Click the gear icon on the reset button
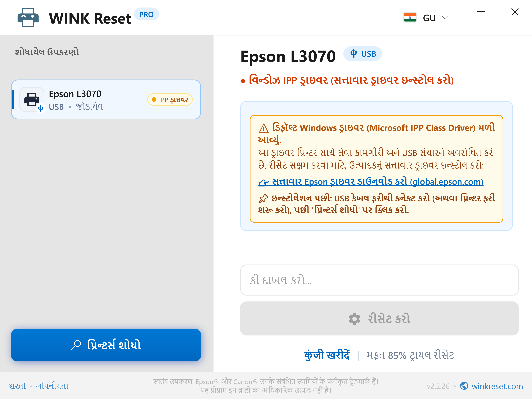The width and height of the screenshot is (532, 399). pos(355,319)
